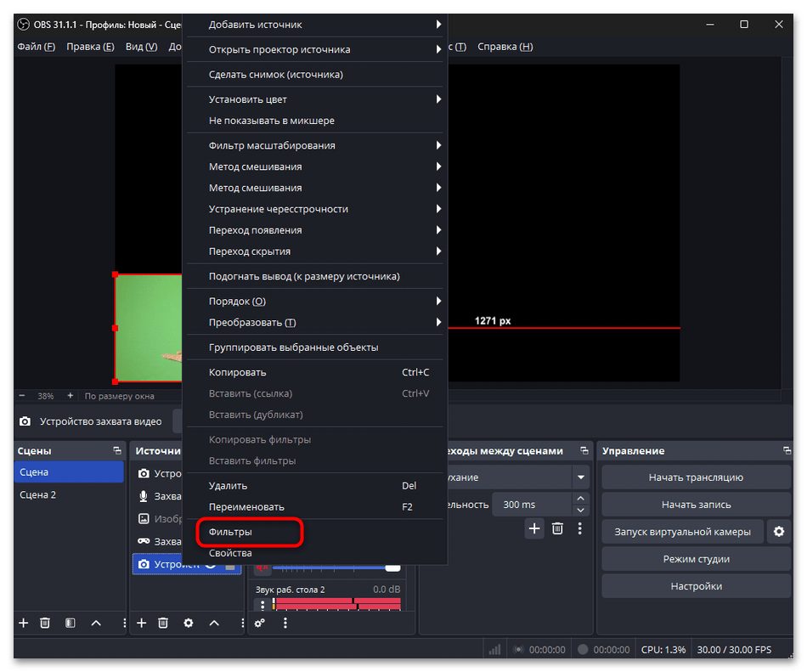Open scene filters icon in Scenes panel
This screenshot has height=672, width=807.
[71, 623]
